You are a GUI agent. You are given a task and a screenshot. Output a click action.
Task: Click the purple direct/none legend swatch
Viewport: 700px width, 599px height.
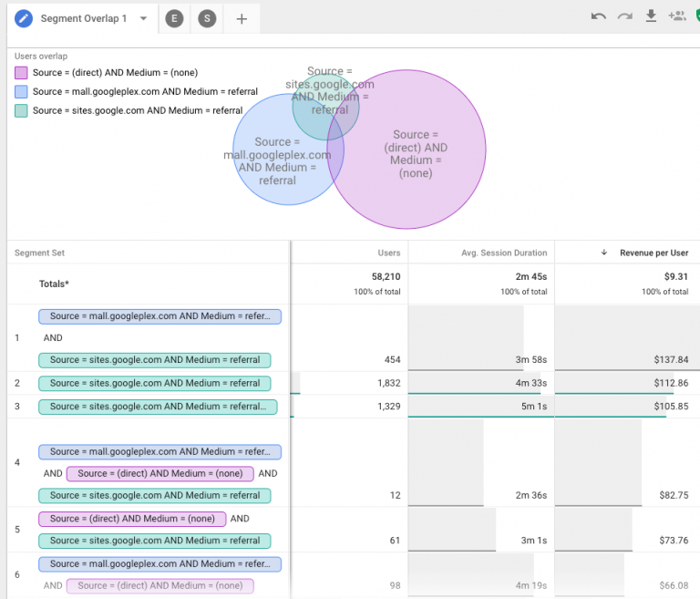click(x=21, y=73)
